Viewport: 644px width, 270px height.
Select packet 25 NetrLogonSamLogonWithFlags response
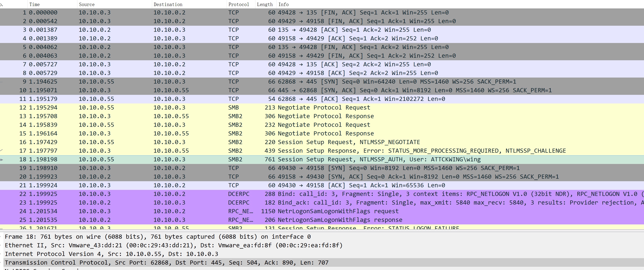click(x=340, y=220)
